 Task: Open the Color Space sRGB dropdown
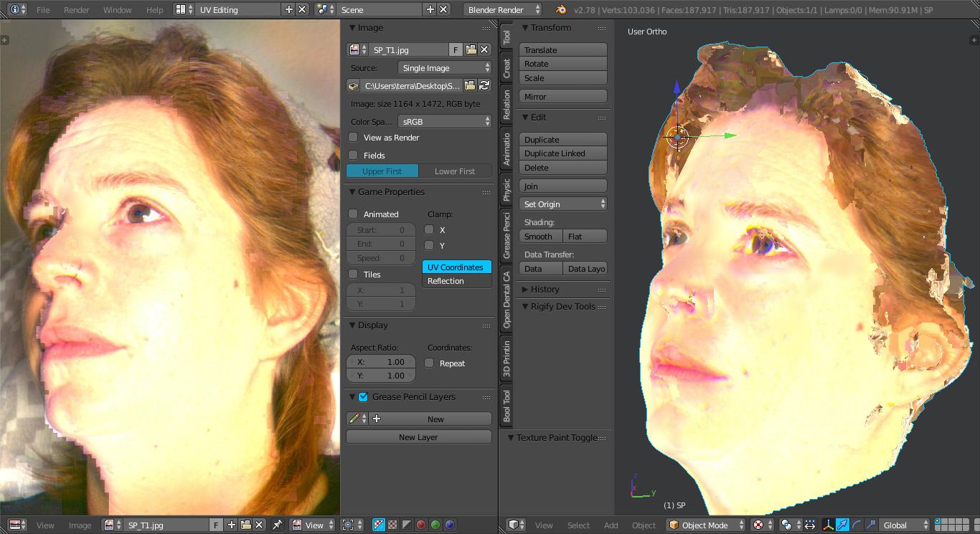445,121
